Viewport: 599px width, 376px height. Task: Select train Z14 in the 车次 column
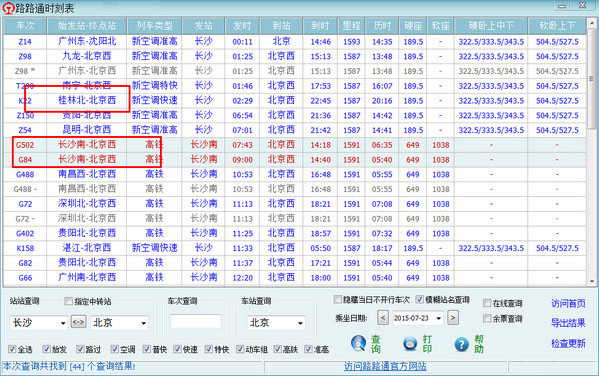25,42
